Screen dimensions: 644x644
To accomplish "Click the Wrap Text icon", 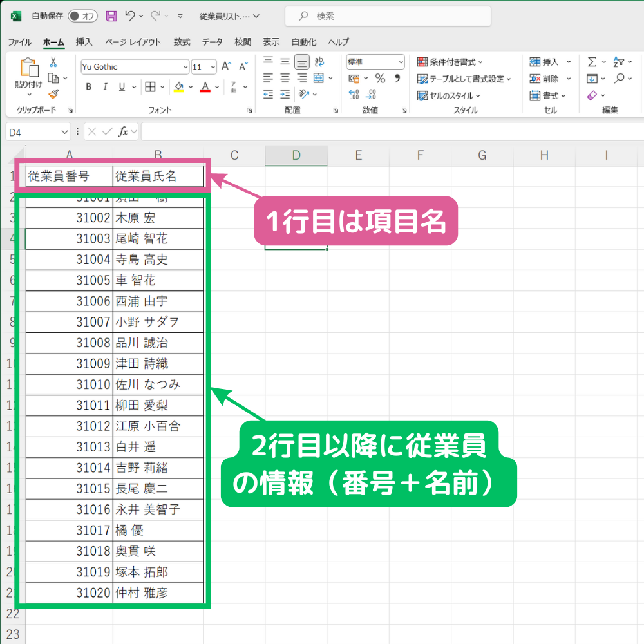I will pos(319,62).
